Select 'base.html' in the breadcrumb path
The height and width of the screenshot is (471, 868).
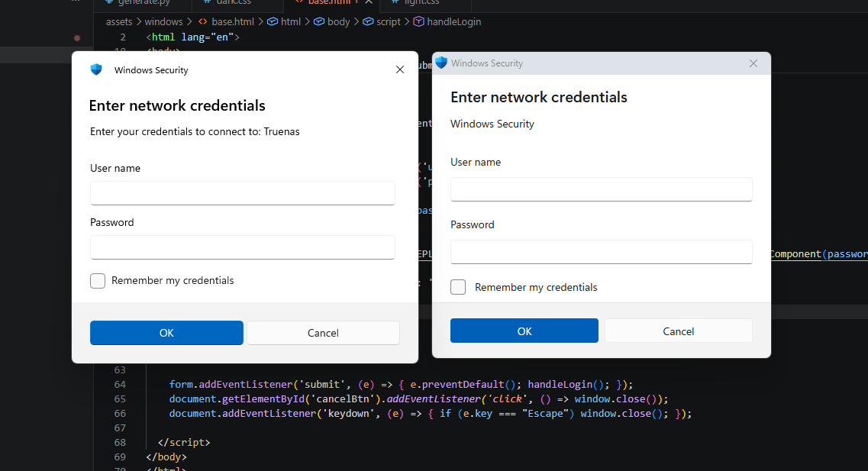(226, 21)
